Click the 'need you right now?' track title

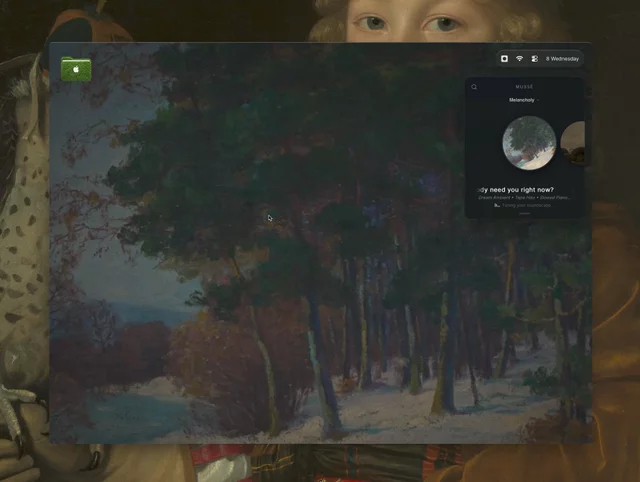(x=516, y=190)
